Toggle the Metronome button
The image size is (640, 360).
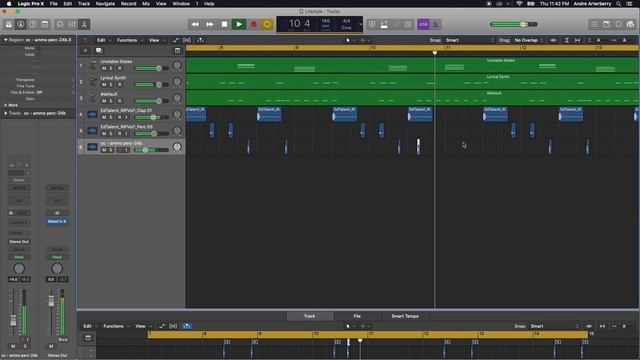pyautogui.click(x=435, y=24)
